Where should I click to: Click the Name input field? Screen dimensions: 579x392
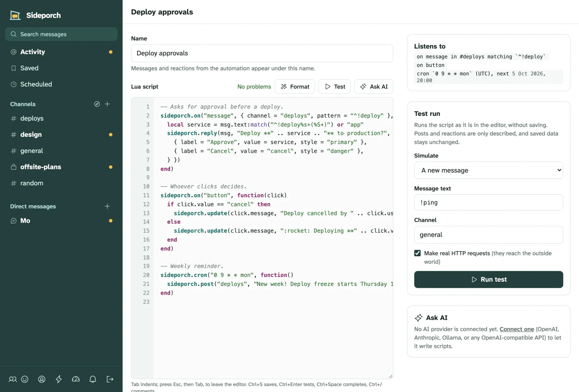[262, 53]
